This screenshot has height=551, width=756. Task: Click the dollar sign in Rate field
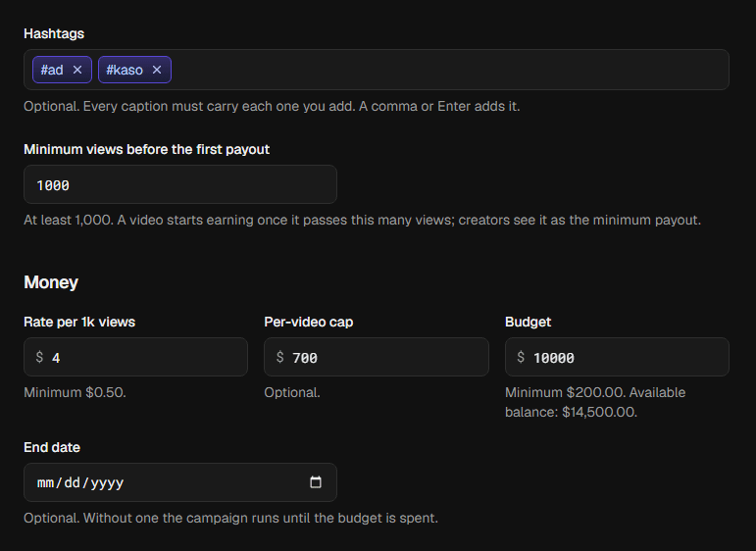[x=39, y=357]
